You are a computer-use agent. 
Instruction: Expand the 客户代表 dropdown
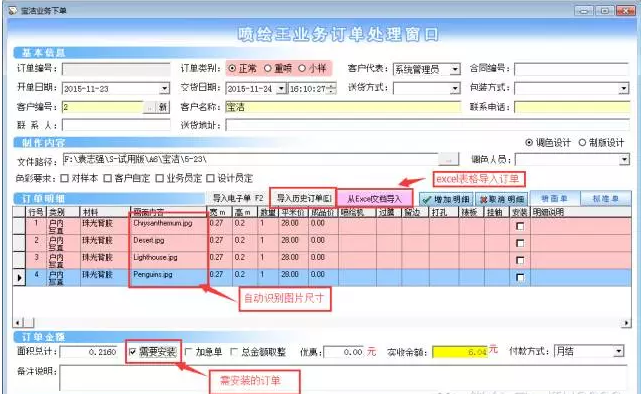[455, 69]
